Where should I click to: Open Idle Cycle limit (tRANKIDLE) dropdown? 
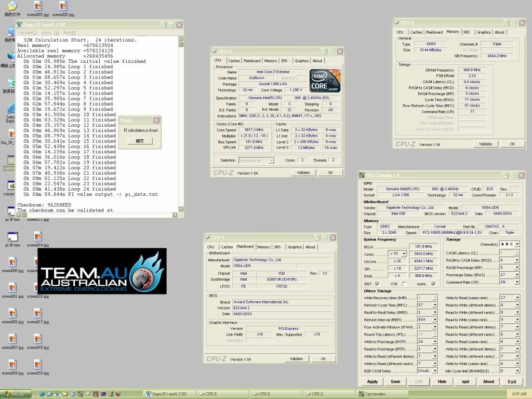coord(517,371)
